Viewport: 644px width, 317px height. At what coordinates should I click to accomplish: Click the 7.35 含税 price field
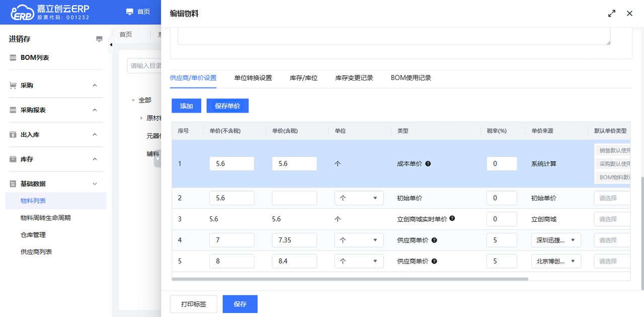click(294, 240)
